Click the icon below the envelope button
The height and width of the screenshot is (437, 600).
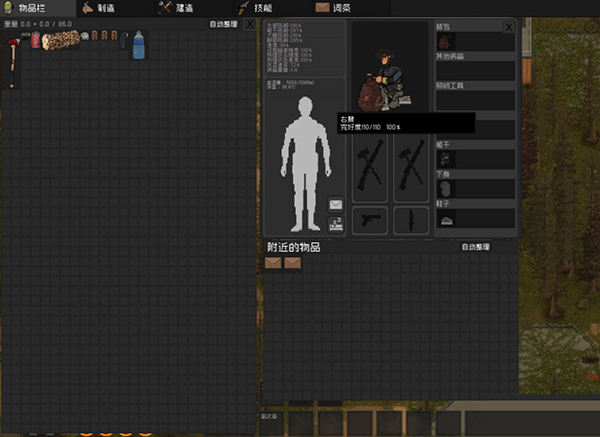pos(335,224)
